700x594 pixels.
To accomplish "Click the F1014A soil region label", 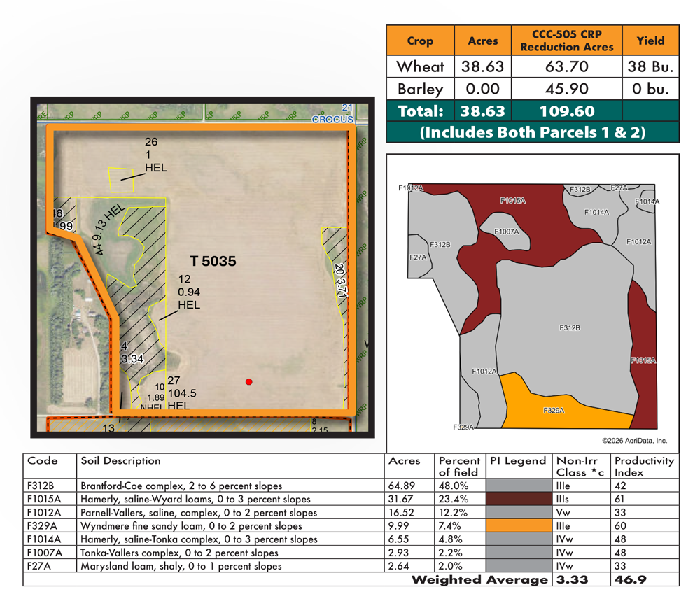I will click(x=596, y=212).
